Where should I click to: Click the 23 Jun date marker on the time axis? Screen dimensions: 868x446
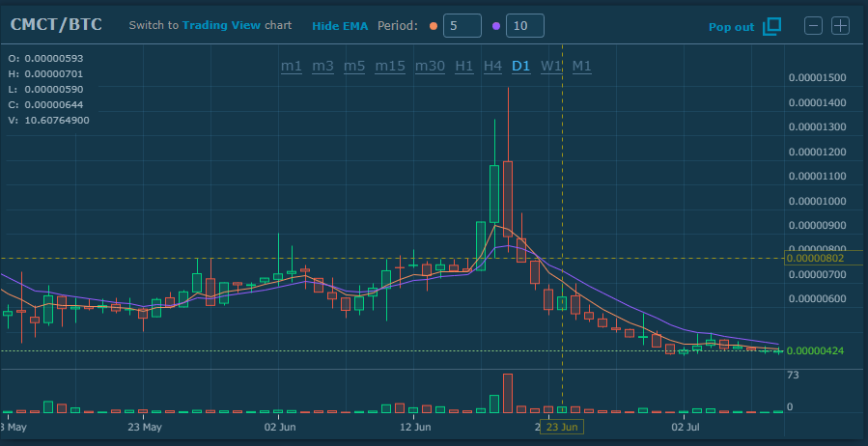click(x=562, y=426)
